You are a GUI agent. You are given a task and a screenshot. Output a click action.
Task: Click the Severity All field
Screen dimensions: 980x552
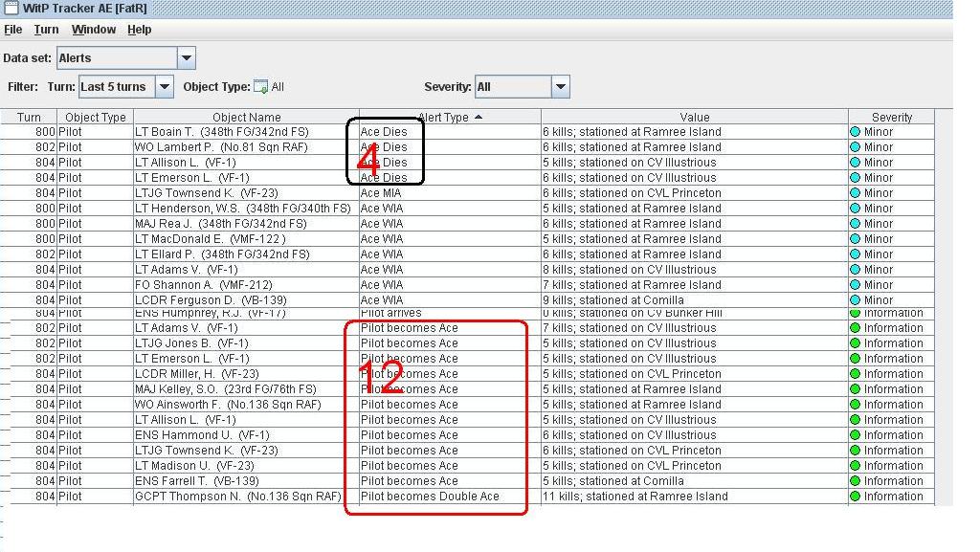pyautogui.click(x=513, y=87)
